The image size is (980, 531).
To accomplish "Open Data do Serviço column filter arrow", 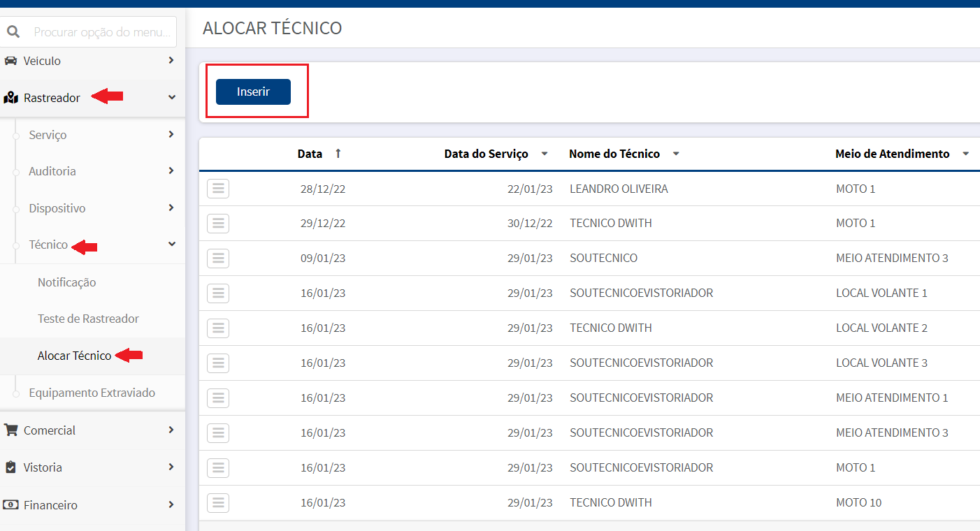I will 545,154.
